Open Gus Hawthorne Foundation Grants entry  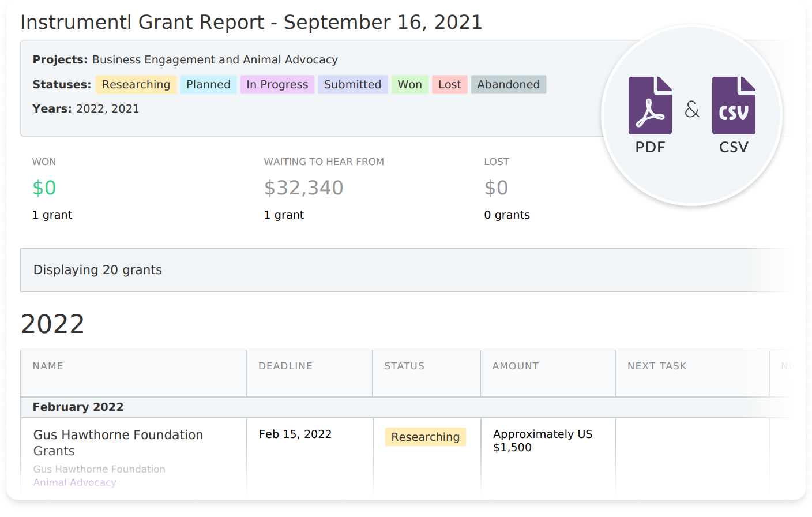click(118, 443)
